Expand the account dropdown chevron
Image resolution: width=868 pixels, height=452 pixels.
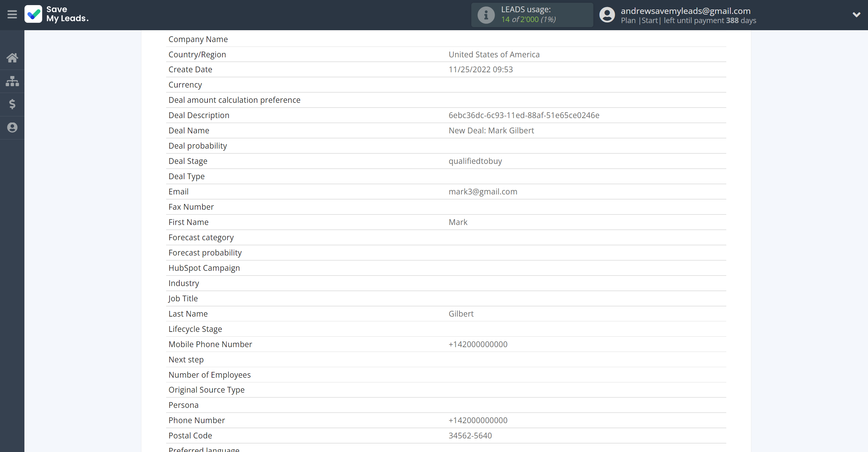(x=856, y=15)
